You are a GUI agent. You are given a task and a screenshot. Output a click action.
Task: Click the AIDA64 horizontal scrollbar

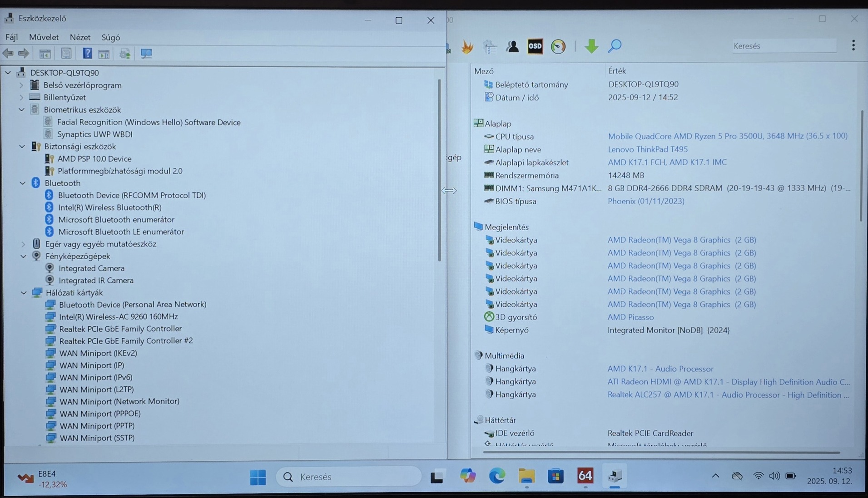661,452
